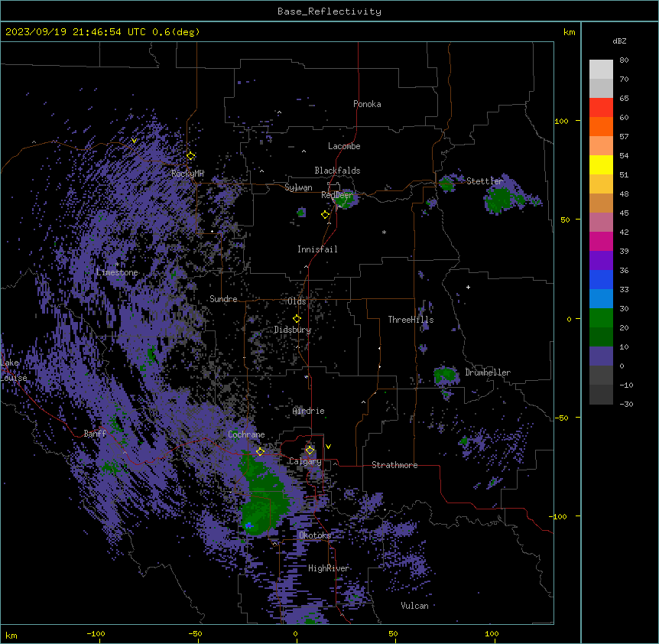Click the ThreeHills label

click(411, 320)
